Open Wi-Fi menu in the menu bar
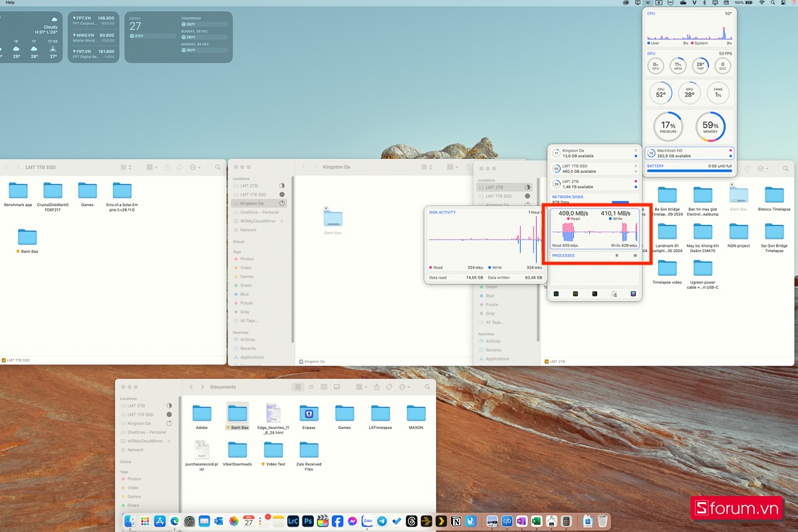The width and height of the screenshot is (798, 532). tap(762, 3)
